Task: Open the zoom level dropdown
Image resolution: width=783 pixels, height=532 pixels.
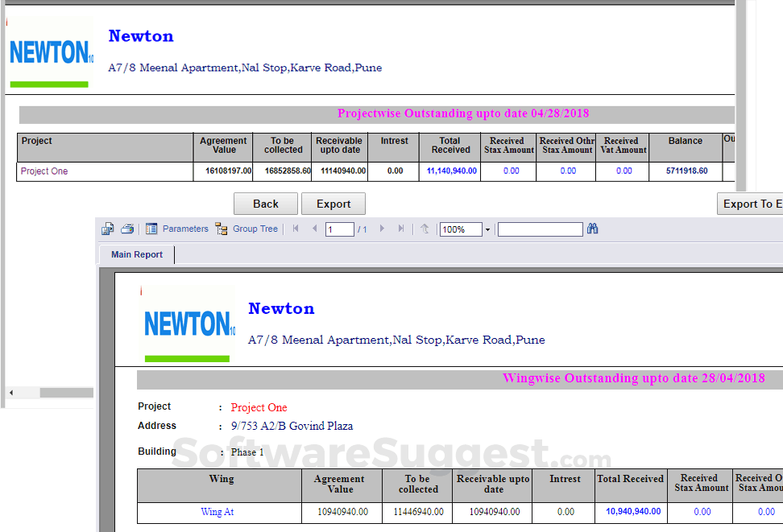Action: (487, 229)
